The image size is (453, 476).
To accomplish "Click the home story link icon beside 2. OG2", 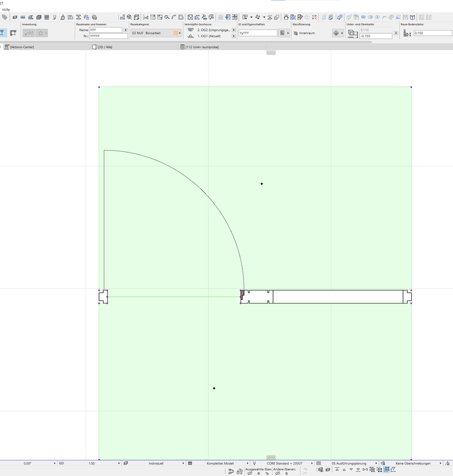I will pos(191,30).
